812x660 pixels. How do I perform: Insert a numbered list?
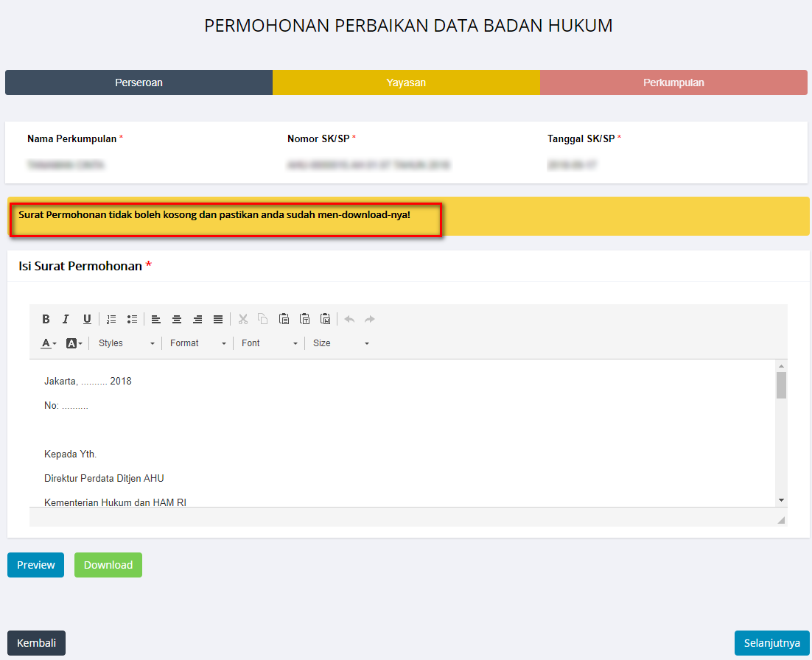(x=111, y=319)
